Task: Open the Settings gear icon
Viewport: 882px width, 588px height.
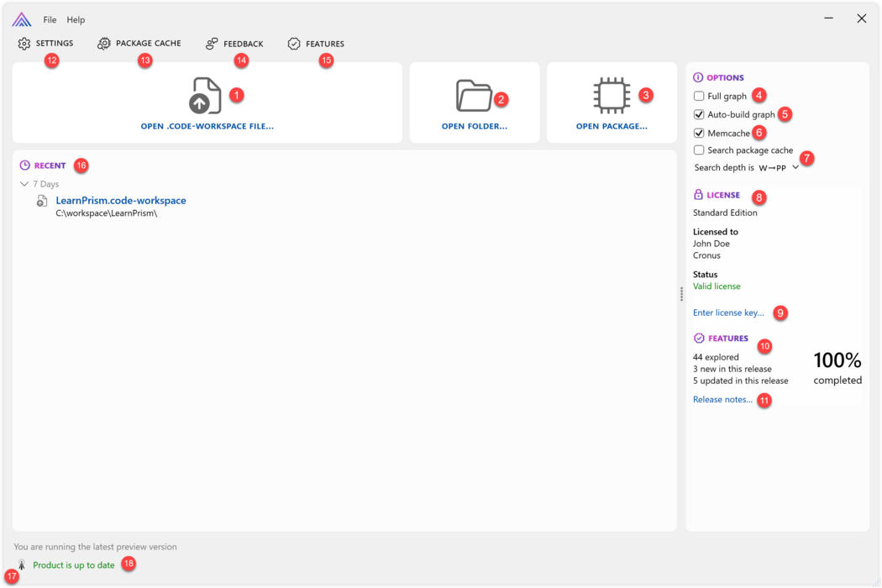Action: pyautogui.click(x=24, y=44)
